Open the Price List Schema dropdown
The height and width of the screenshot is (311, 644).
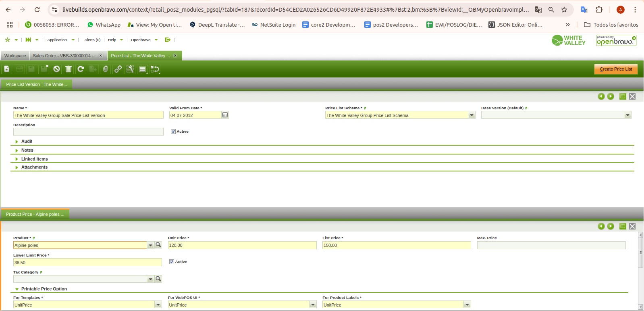coord(472,115)
